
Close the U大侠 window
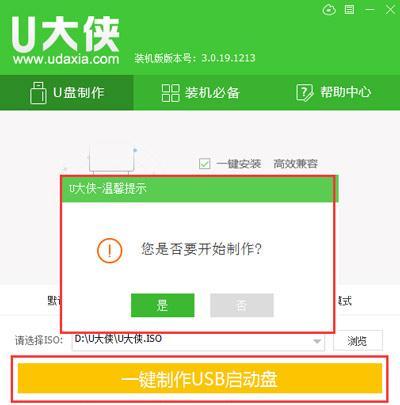pyautogui.click(x=390, y=10)
